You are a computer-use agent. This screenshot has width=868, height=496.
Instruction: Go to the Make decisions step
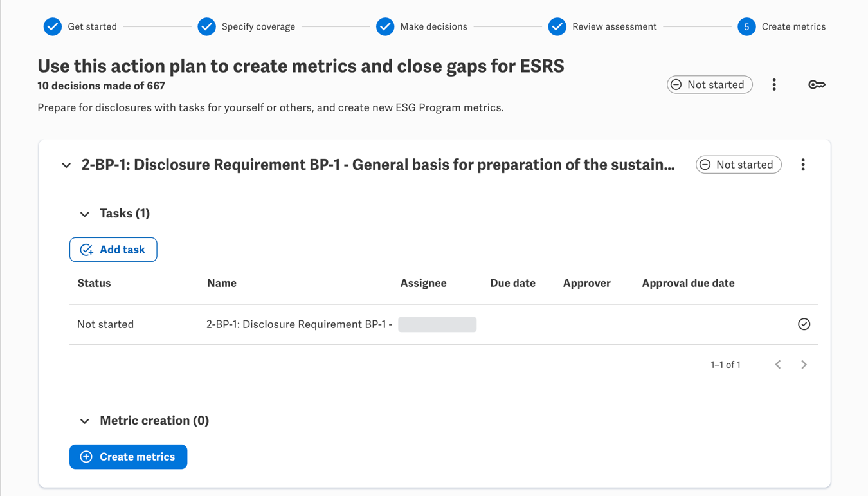pos(433,26)
